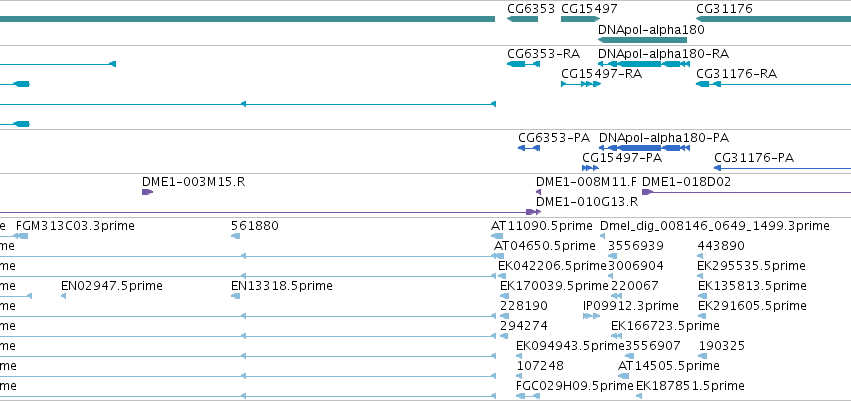Select the AT14505.5prime EST
The height and width of the screenshot is (401, 851).
624,376
